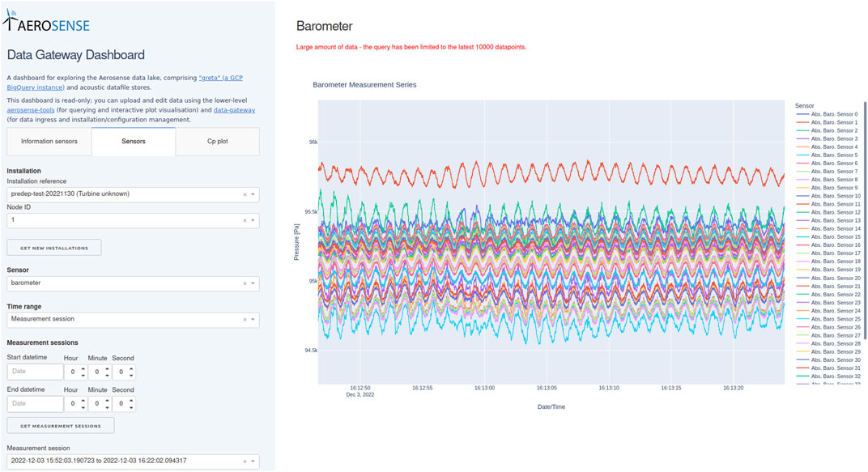
Task: Toggle Abs. Baro. Sensor 2 trace
Action: click(827, 130)
